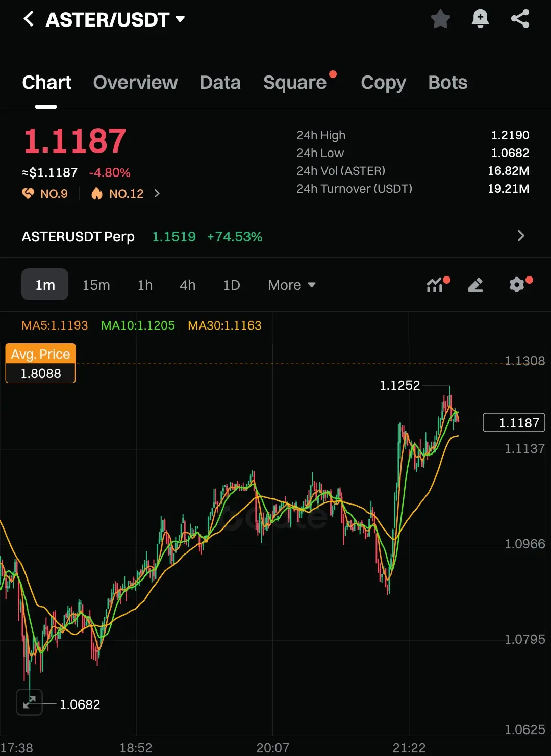Tap the current price tag 1.1187 on axis
Screen dimensions: 551x756
514,423
